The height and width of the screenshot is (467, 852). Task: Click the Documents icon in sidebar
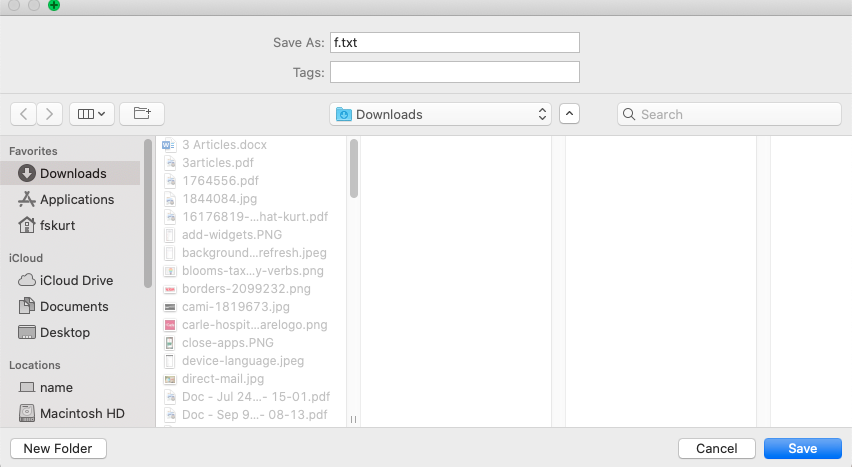27,306
